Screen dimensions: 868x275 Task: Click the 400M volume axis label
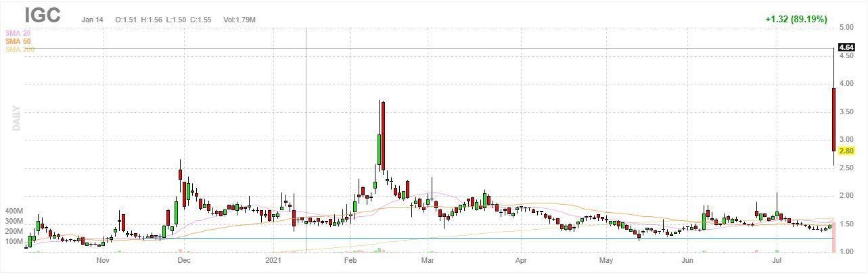(15, 211)
